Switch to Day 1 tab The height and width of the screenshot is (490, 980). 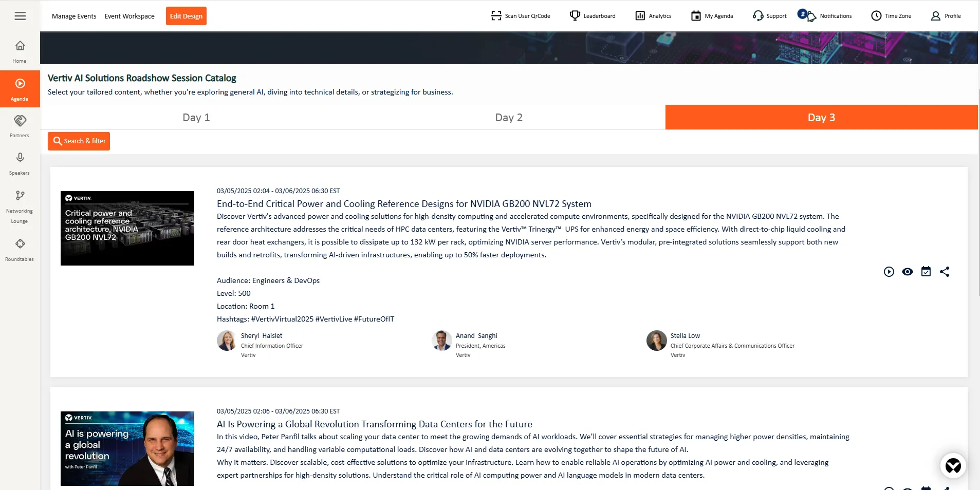196,118
